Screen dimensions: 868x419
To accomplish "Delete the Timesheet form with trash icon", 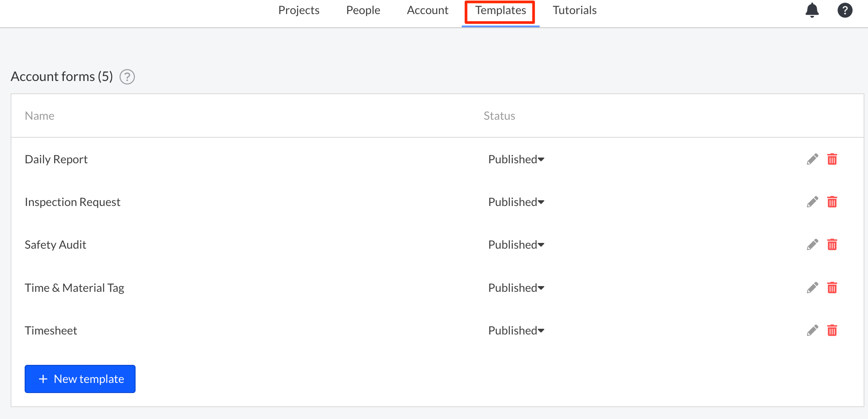I will [x=832, y=330].
